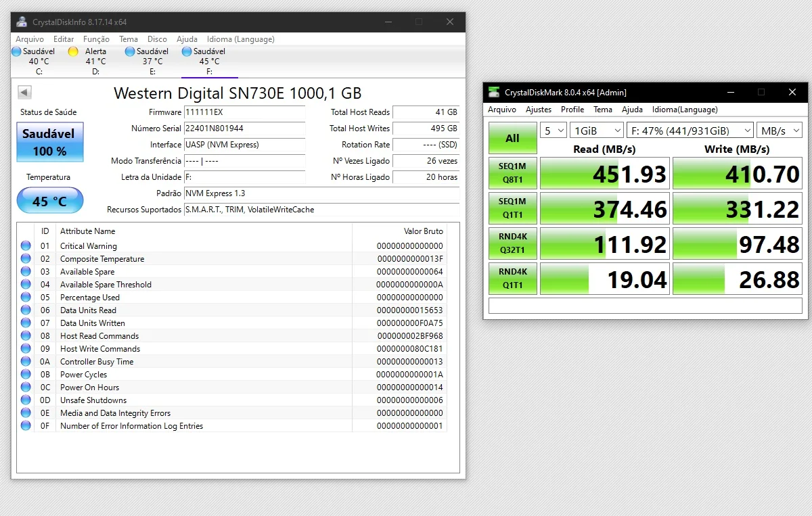Select drive C: status orb

[17, 51]
